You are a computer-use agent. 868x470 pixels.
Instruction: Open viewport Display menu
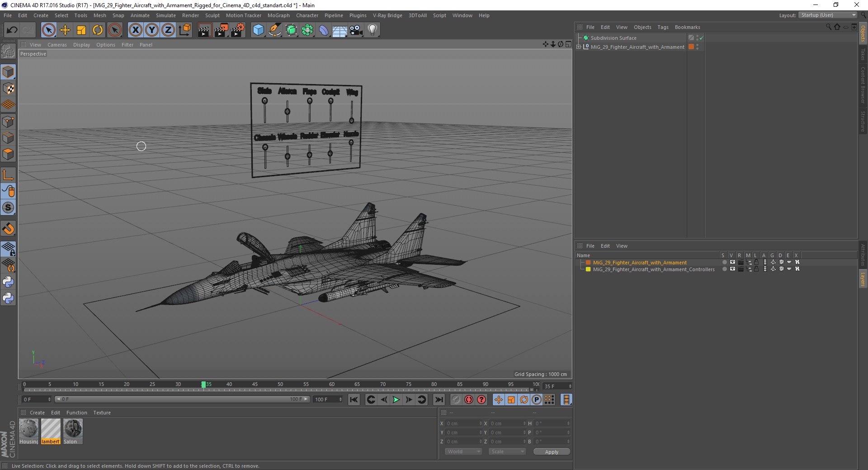click(x=81, y=45)
